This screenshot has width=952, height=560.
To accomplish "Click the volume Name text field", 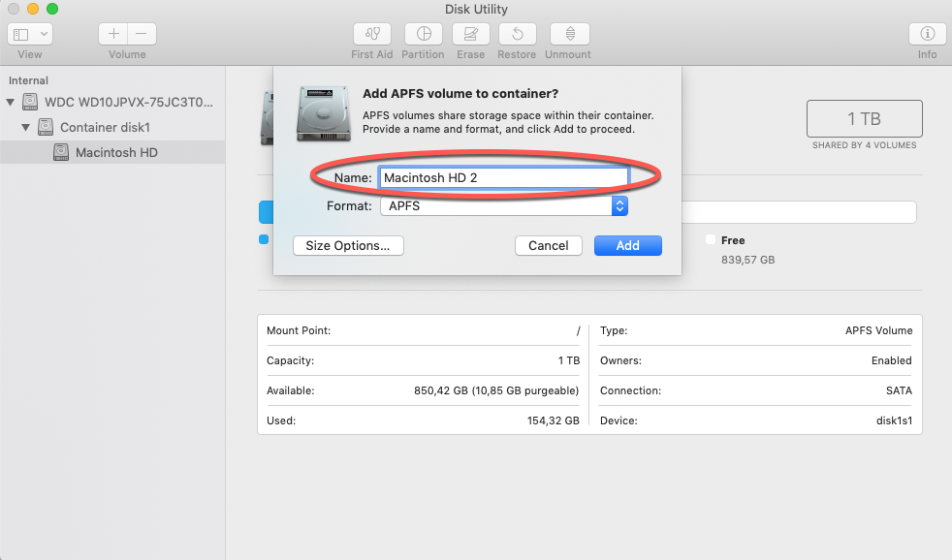I will point(503,178).
